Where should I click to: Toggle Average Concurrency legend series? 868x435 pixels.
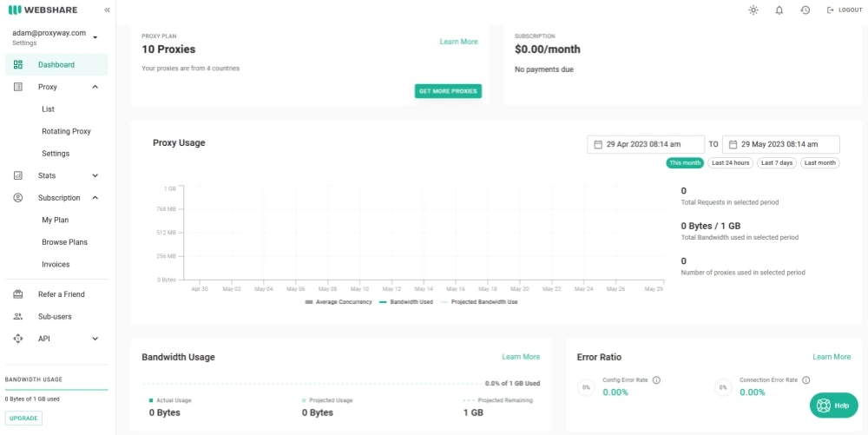point(339,302)
